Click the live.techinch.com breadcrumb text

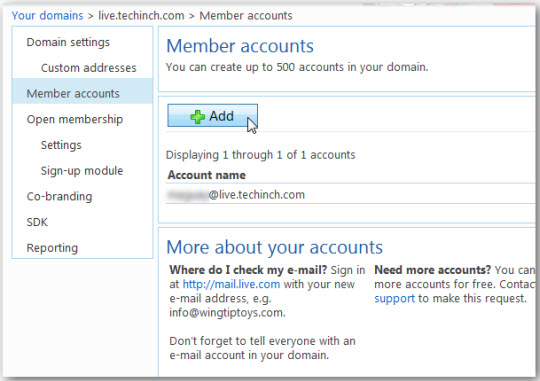click(x=141, y=16)
